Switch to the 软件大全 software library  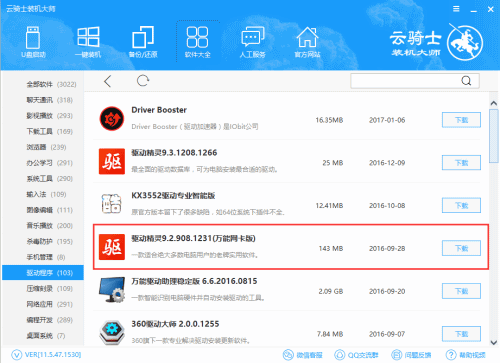198,42
